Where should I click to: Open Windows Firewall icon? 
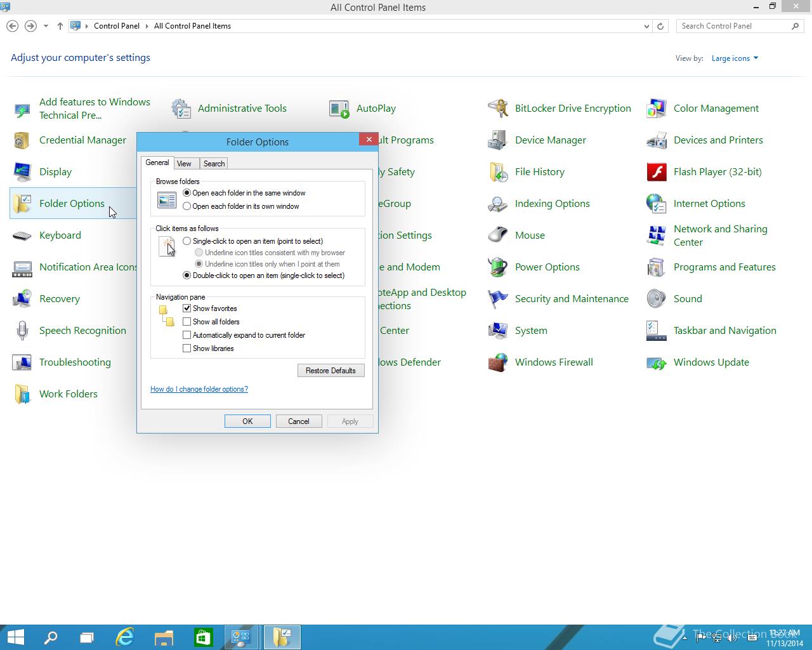[x=498, y=362]
